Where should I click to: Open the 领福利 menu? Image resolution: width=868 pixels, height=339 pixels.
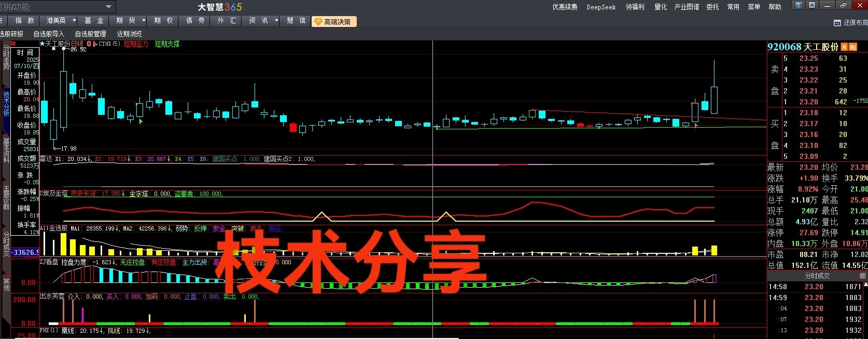click(635, 7)
